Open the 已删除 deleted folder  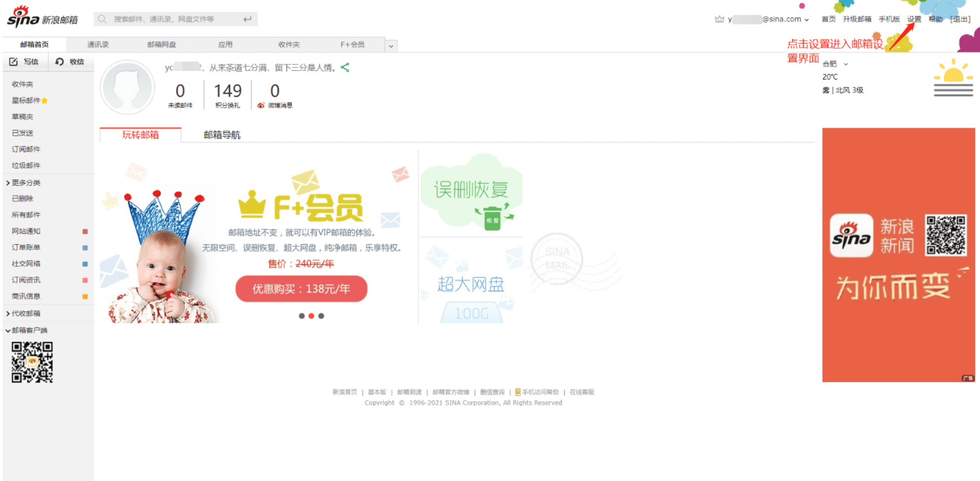22,198
